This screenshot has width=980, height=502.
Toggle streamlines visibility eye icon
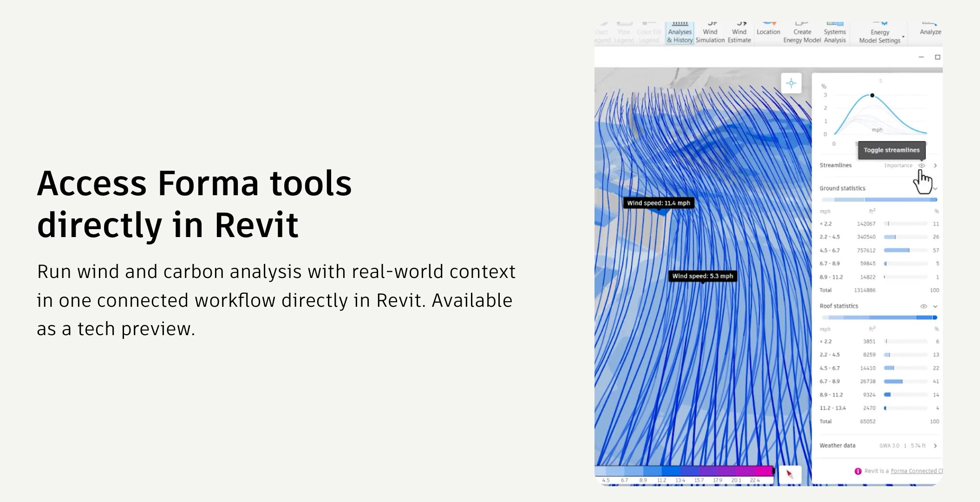921,165
